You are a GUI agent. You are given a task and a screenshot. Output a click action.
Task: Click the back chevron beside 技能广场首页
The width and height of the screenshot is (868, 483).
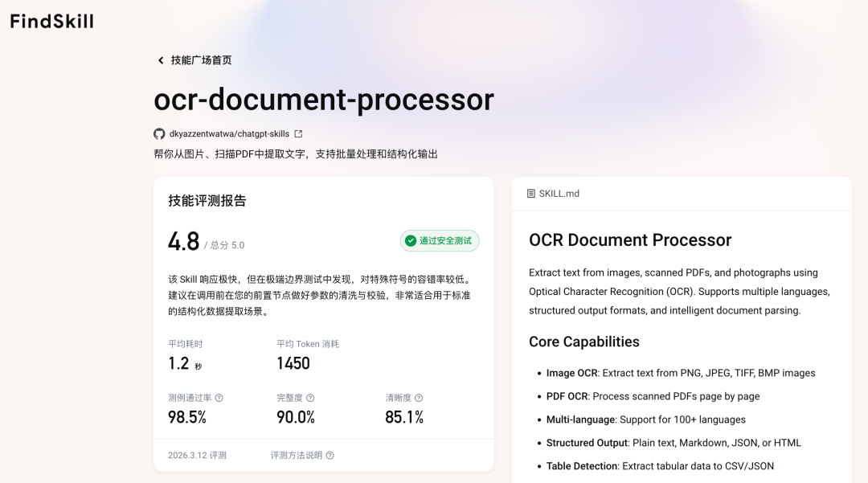coord(161,60)
